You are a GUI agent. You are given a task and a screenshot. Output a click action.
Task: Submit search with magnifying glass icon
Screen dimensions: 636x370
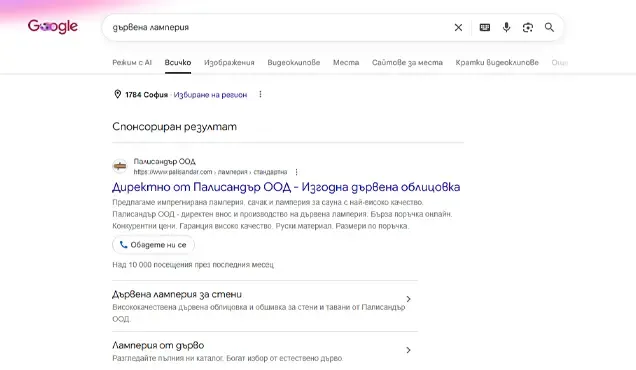click(549, 28)
